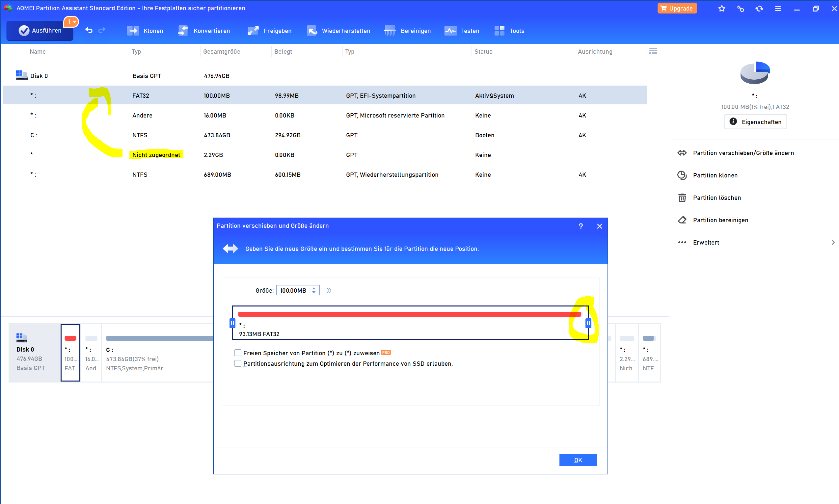
Task: Enable Partitionsausrichtung SSD optimization checkbox
Action: tap(238, 363)
